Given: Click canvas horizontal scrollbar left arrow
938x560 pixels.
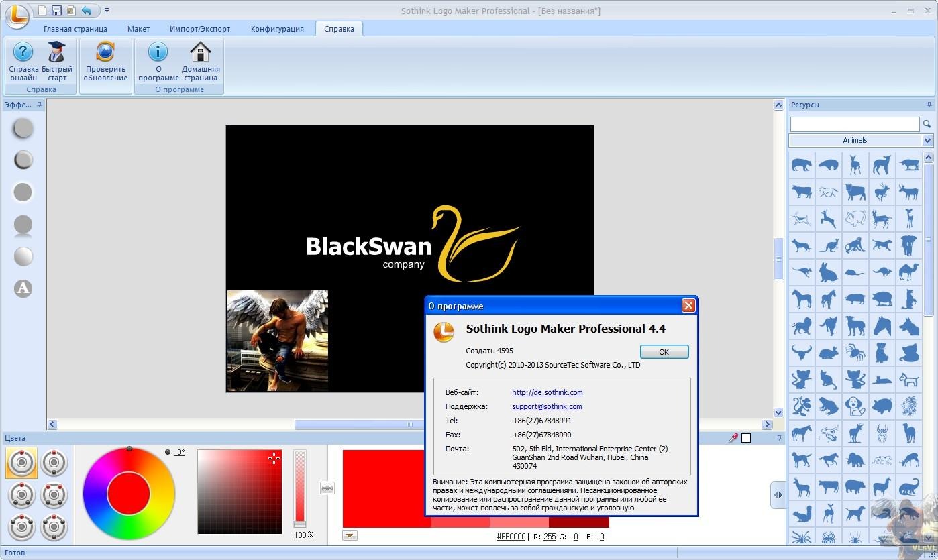Looking at the screenshot, I should pyautogui.click(x=52, y=425).
